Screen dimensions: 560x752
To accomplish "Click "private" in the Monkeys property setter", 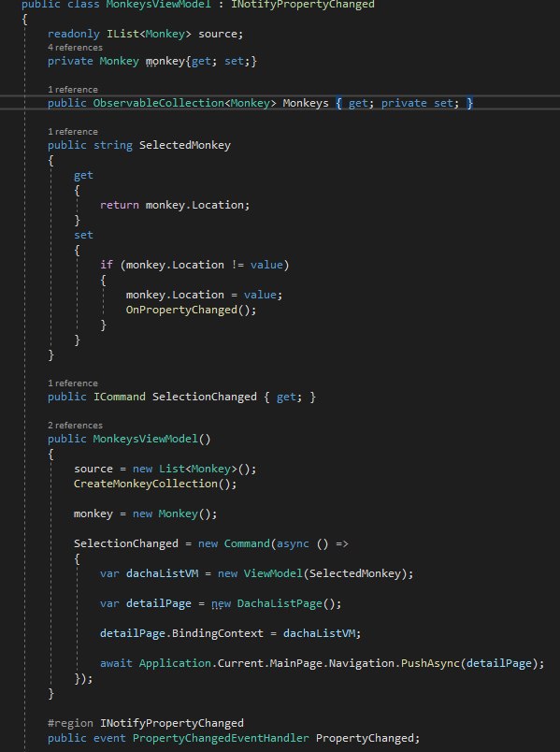I will click(404, 103).
